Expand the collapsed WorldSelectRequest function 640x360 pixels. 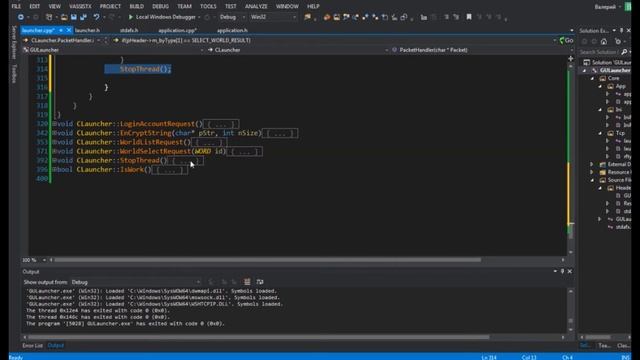point(55,151)
